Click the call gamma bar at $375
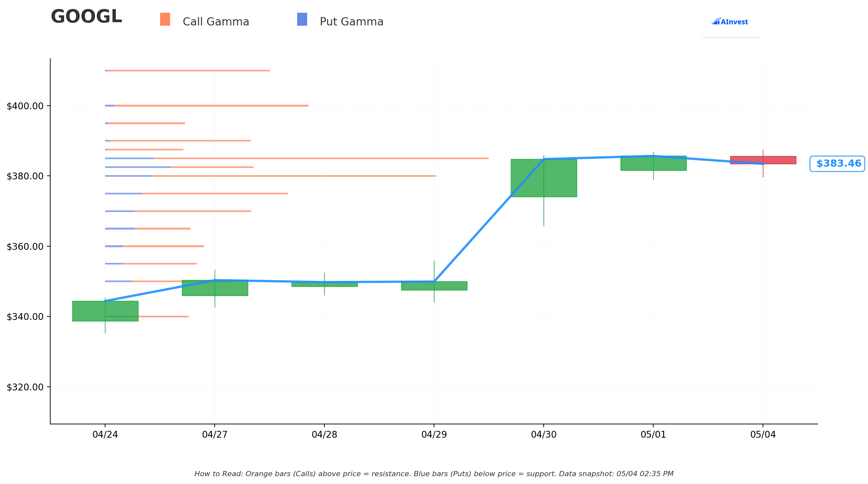The height and width of the screenshot is (484, 868). tap(215, 194)
